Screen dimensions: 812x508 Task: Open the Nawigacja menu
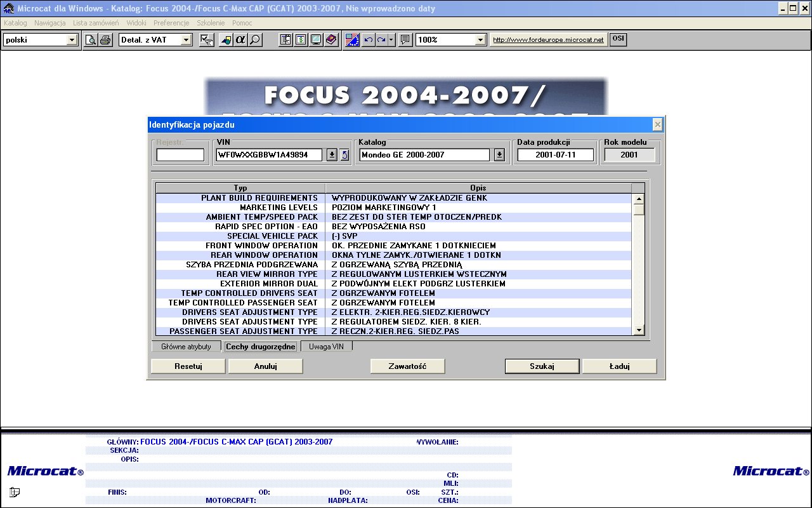50,23
